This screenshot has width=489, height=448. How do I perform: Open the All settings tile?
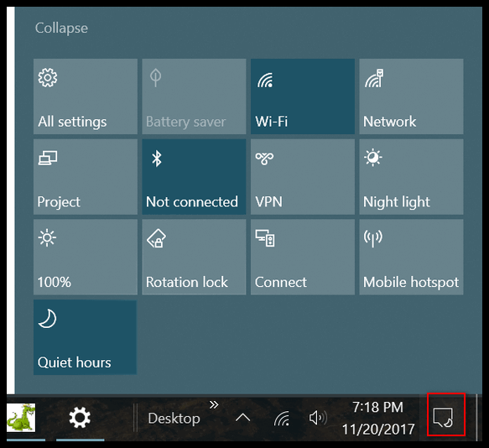tap(86, 96)
